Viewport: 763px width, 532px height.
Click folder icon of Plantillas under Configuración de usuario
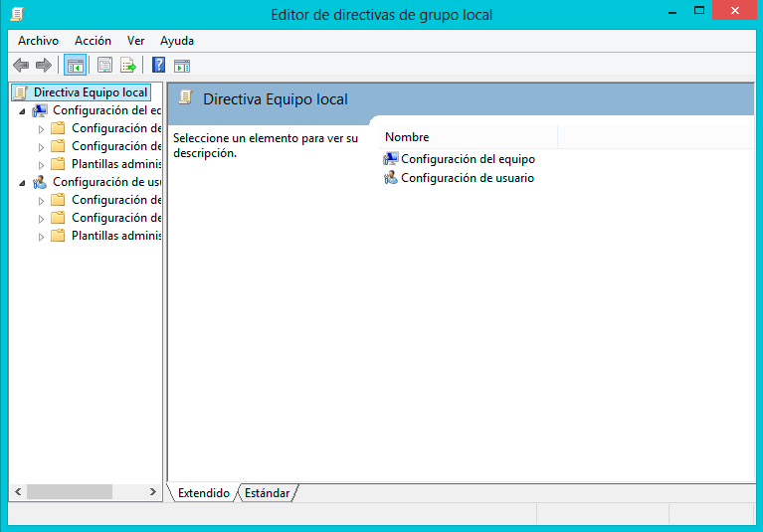[x=58, y=236]
